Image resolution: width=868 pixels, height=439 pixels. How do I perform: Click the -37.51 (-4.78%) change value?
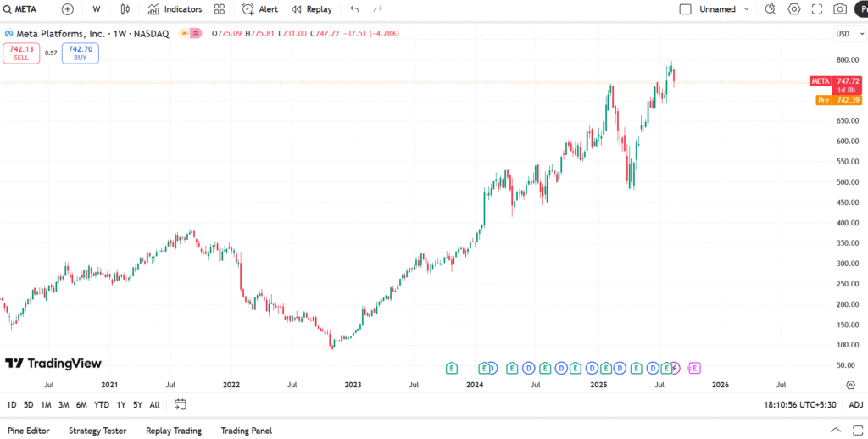371,33
